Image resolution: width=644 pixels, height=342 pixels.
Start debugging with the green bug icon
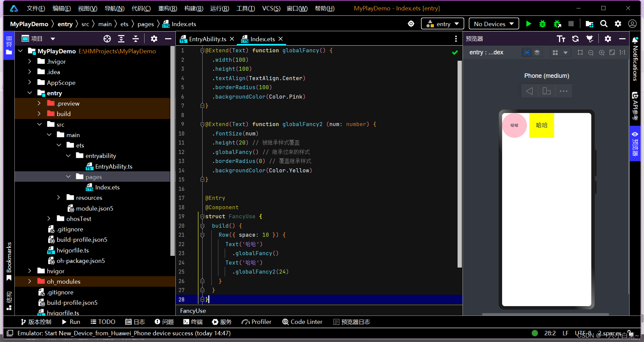tap(542, 24)
